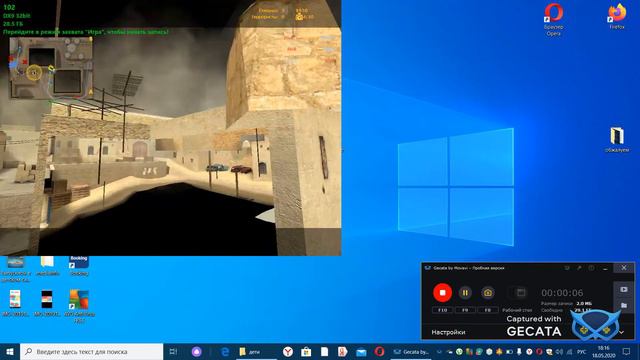The image size is (640, 360).
Task: Click the game minimap
Action: pos(51,68)
